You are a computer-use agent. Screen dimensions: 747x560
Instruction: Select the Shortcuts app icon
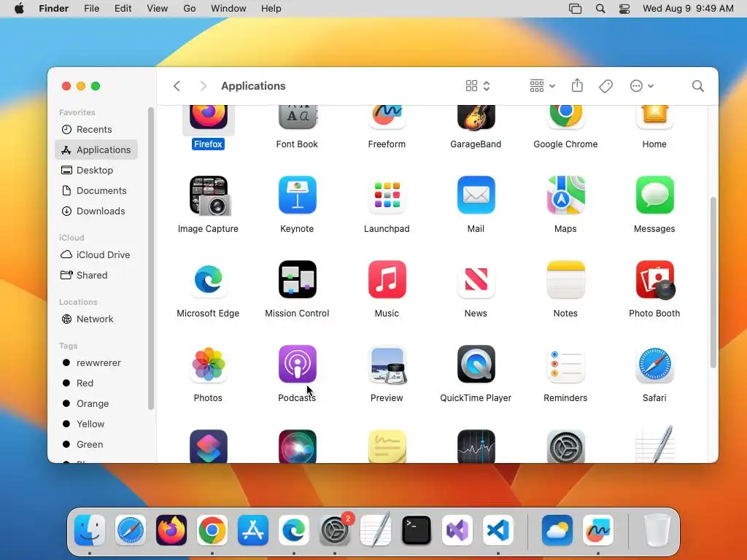[x=208, y=446]
